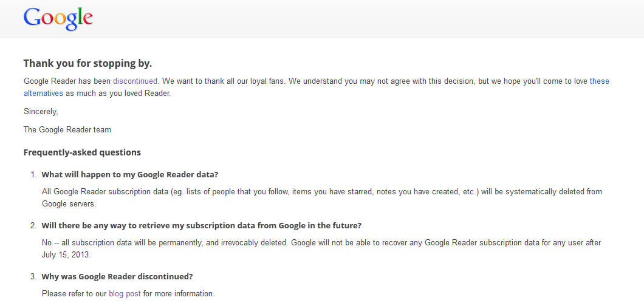Click 'Frequently-asked questions' heading
644x303 pixels.
click(82, 153)
